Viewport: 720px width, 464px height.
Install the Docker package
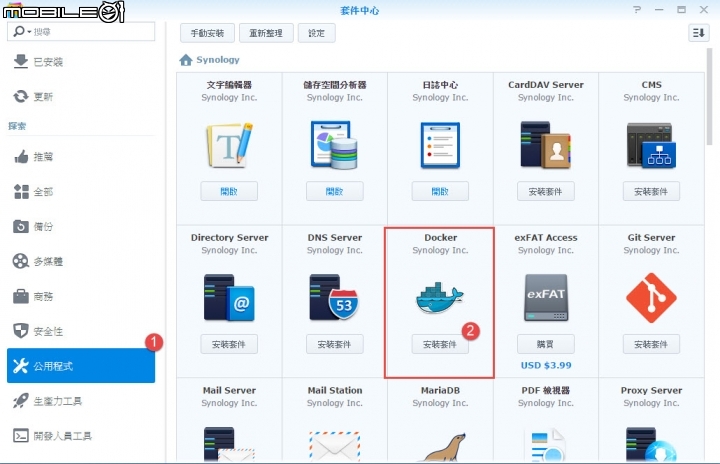[440, 344]
